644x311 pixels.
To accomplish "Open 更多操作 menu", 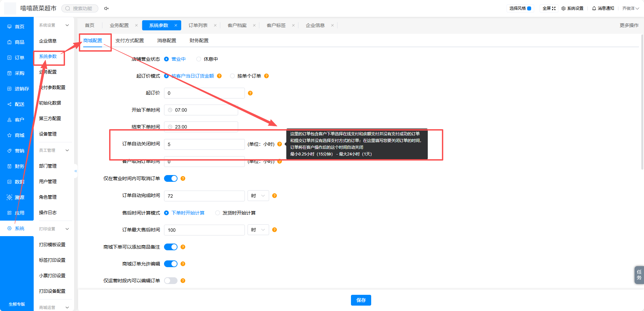I will click(629, 25).
